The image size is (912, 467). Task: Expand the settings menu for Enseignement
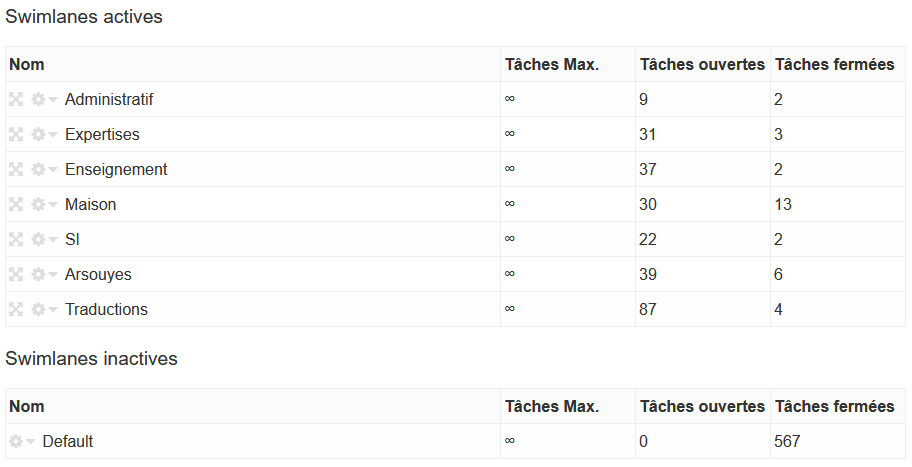click(44, 170)
